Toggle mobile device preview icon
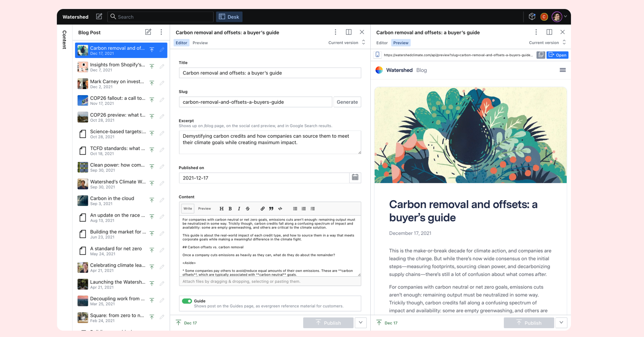 click(377, 55)
